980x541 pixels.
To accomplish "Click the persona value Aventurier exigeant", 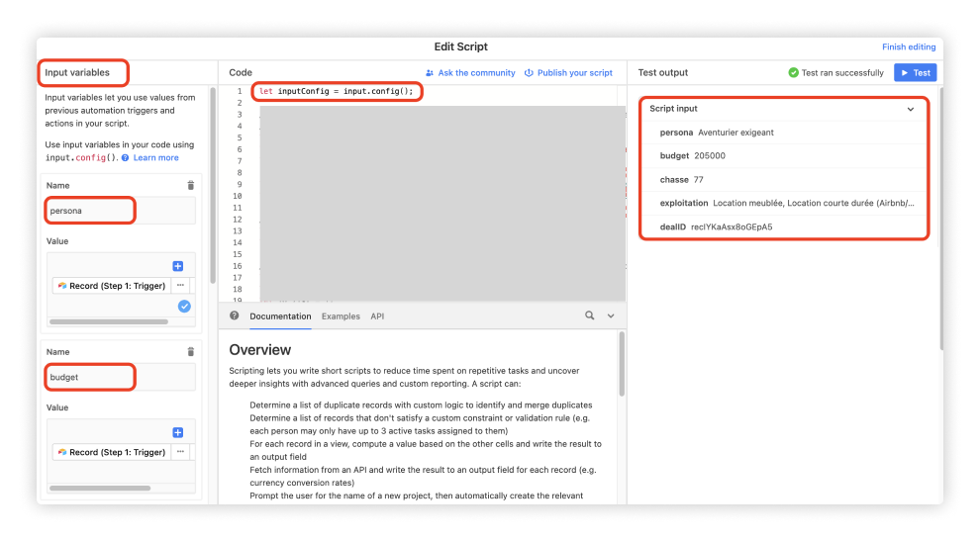I will click(x=735, y=133).
